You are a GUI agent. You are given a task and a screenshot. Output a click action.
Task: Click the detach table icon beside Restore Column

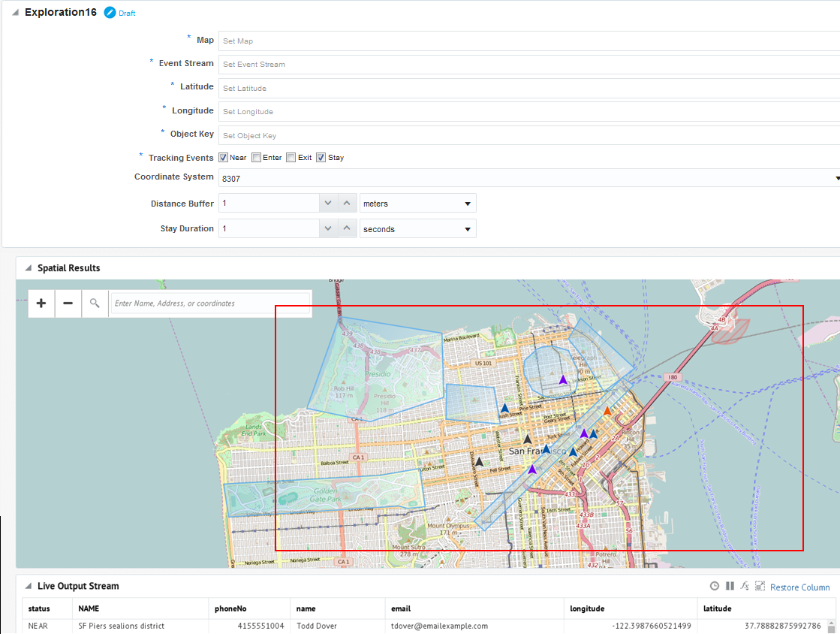click(x=760, y=587)
